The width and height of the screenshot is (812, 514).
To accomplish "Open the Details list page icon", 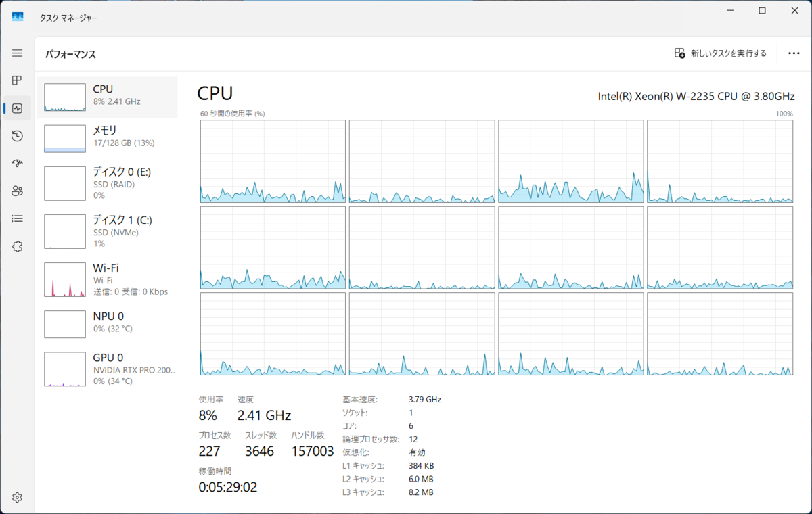I will [x=17, y=219].
